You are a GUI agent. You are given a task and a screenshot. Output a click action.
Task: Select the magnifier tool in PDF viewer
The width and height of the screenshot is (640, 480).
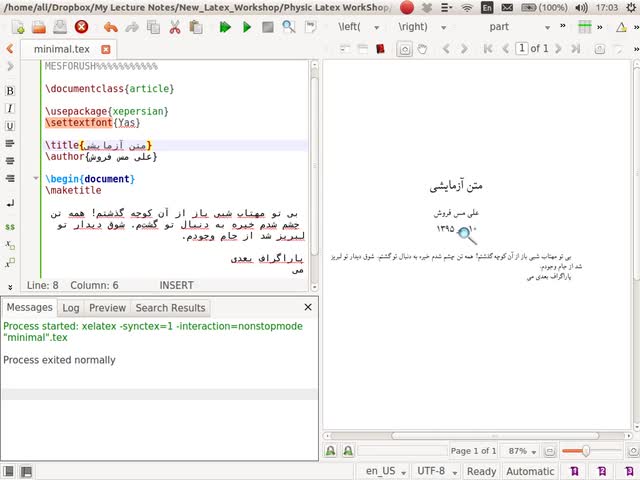tap(404, 49)
